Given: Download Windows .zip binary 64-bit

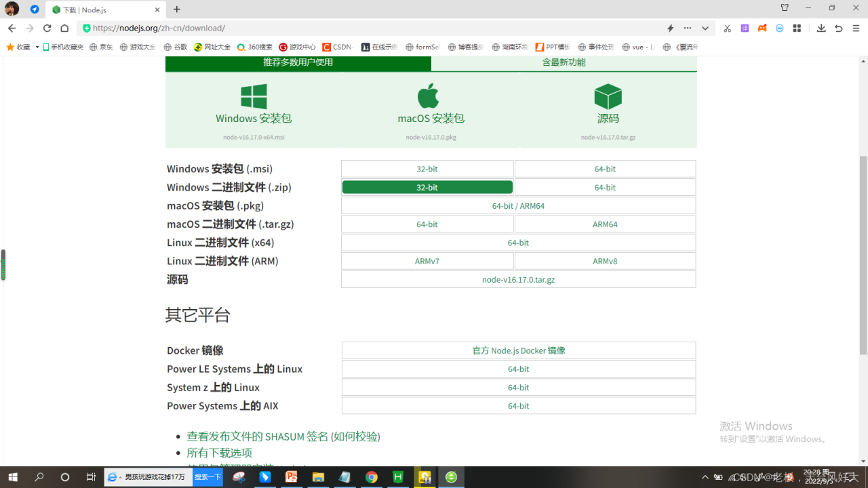Looking at the screenshot, I should click(605, 187).
